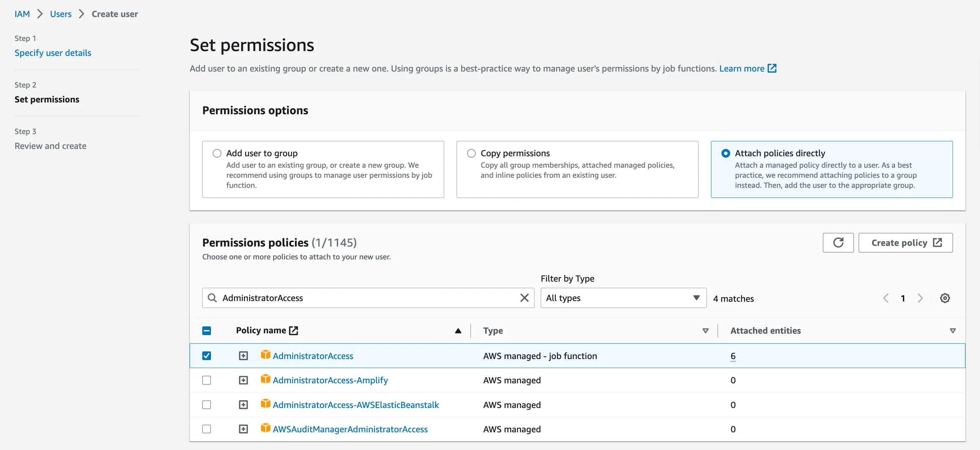Check the AdministratorAccess-Amplify policy checkbox
Image resolution: width=980 pixels, height=450 pixels.
206,380
